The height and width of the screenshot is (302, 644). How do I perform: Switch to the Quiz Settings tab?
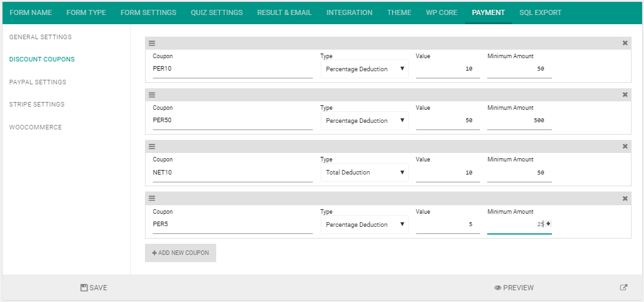tap(217, 12)
